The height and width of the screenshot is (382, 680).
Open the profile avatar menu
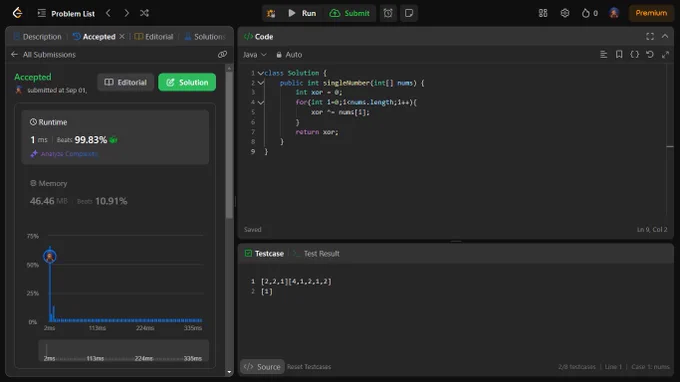614,13
